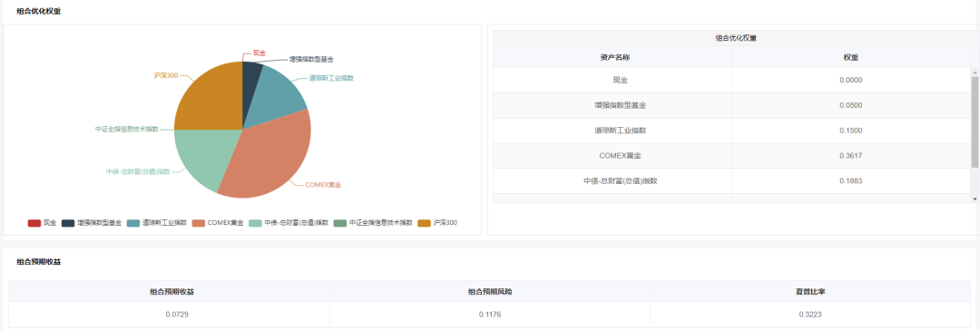Click the 增强指数型基金 pie chart label
This screenshot has width=980, height=330.
coord(311,60)
